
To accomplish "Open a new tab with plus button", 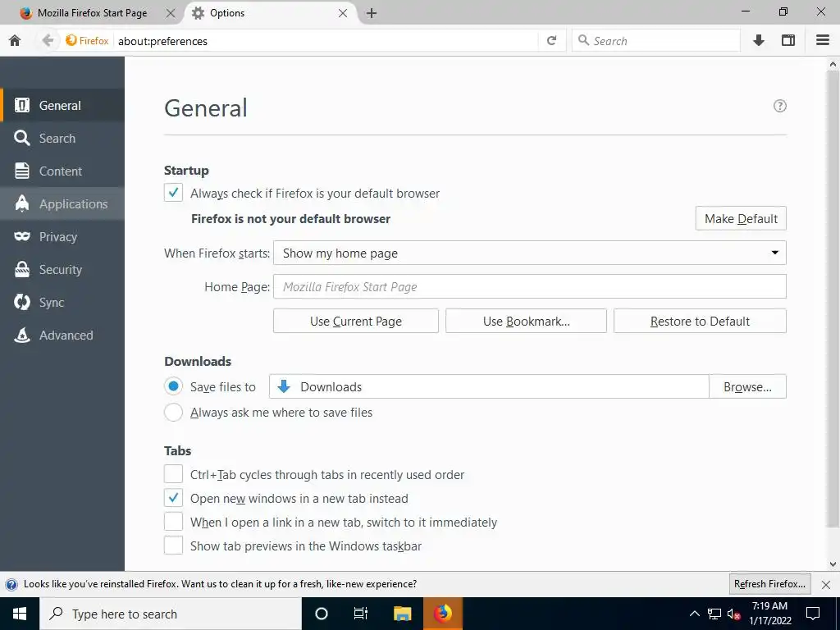I will (372, 13).
